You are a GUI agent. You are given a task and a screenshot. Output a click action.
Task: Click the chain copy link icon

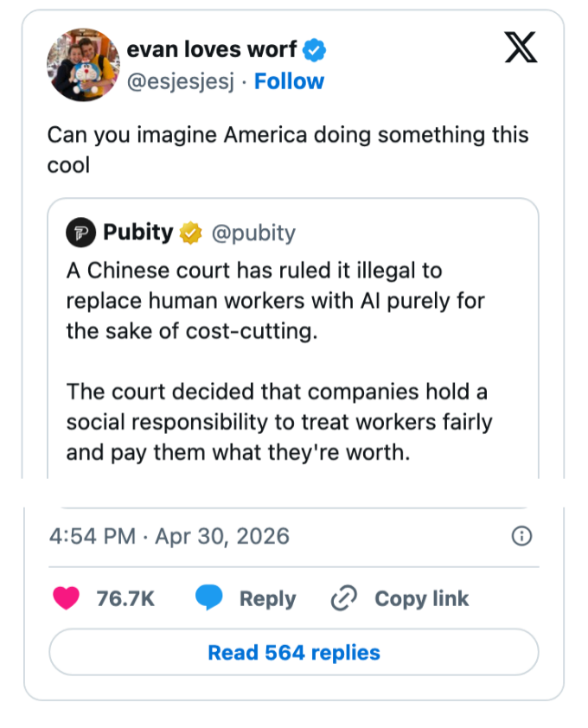click(x=343, y=598)
